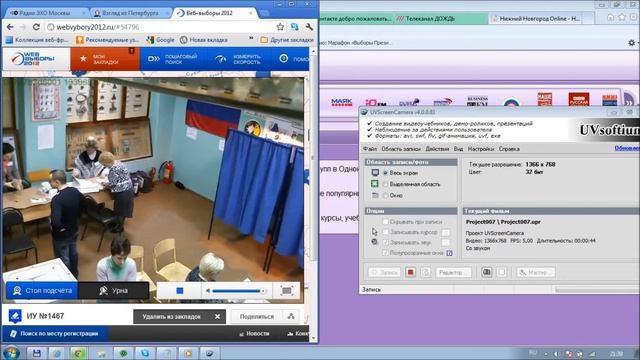Click Chrome forward arrow button

pos(23,27)
